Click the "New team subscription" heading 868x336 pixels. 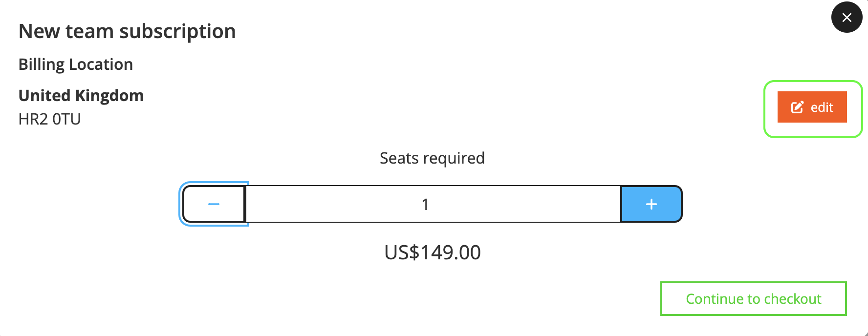coord(127,31)
